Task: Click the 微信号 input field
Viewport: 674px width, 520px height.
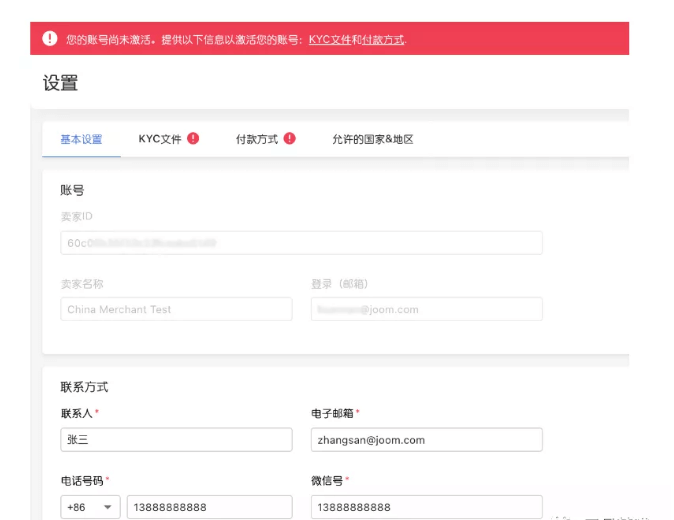Action: [426, 507]
